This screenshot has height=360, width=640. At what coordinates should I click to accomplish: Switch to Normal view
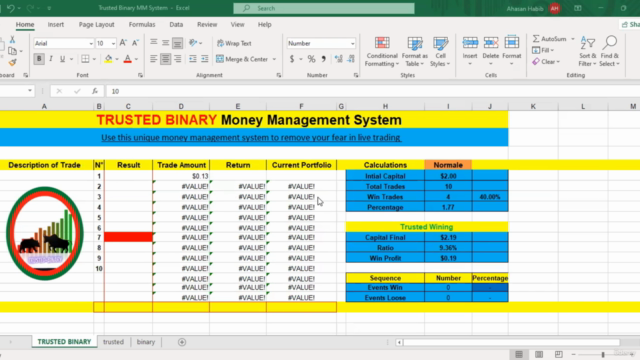coord(519,354)
